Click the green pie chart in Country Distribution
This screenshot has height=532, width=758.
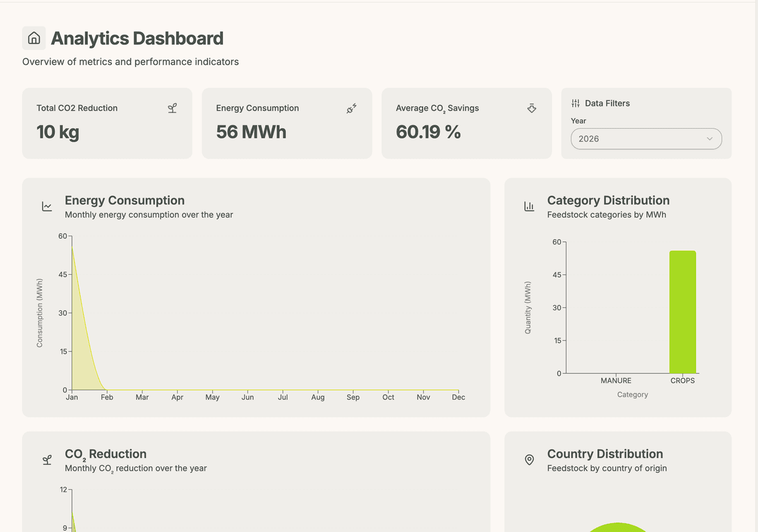(x=618, y=528)
